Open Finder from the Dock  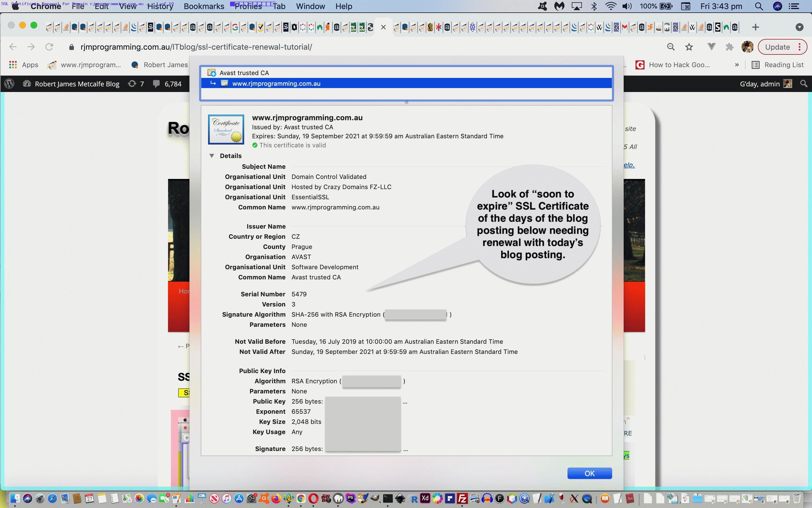coord(15,498)
